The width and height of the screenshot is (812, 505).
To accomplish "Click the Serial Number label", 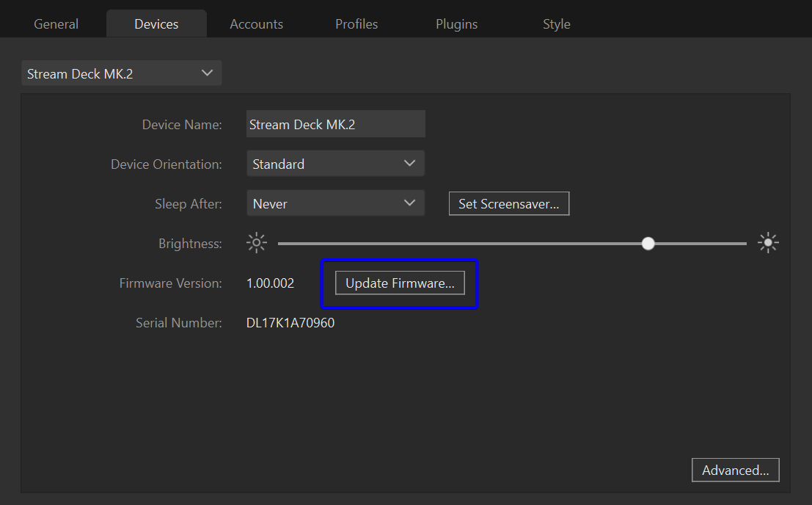I will coord(179,323).
